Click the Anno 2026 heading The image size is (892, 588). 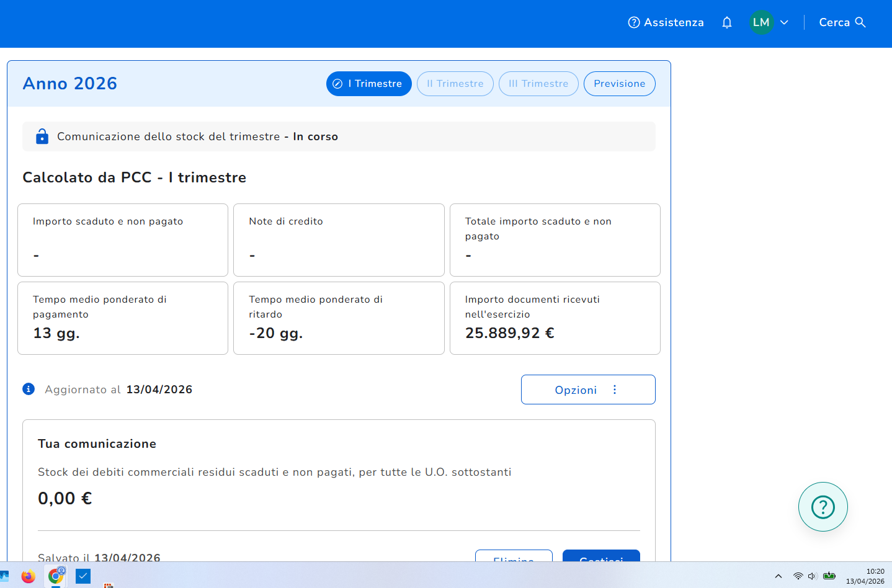point(70,84)
